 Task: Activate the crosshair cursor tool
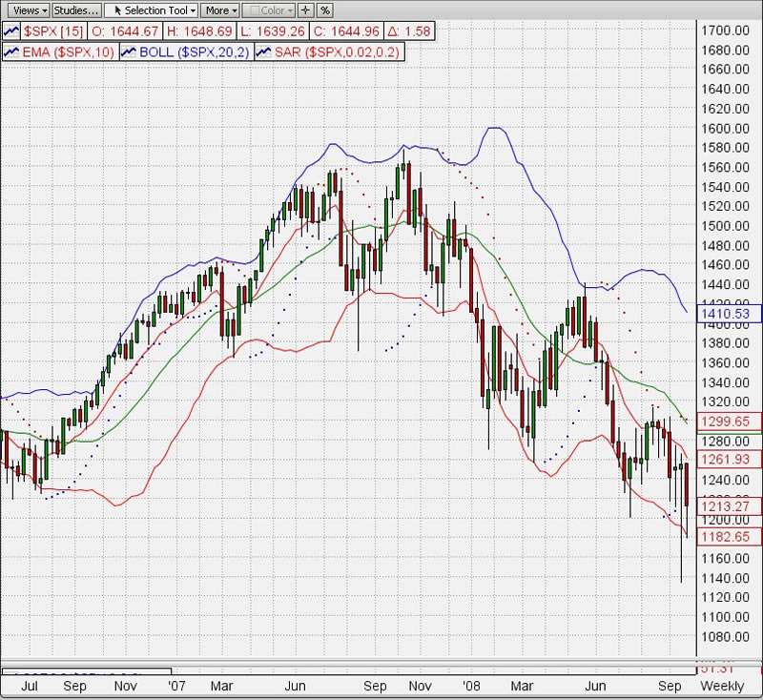click(305, 10)
